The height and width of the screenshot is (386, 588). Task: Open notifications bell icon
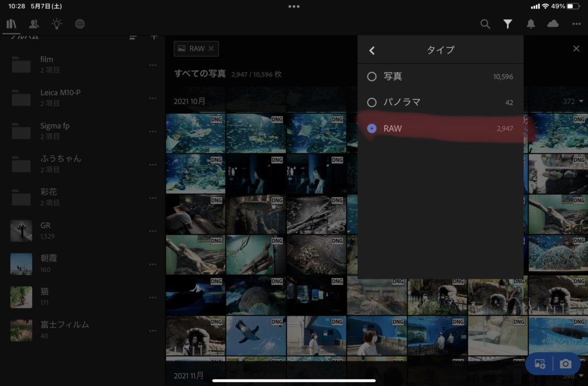pyautogui.click(x=531, y=24)
